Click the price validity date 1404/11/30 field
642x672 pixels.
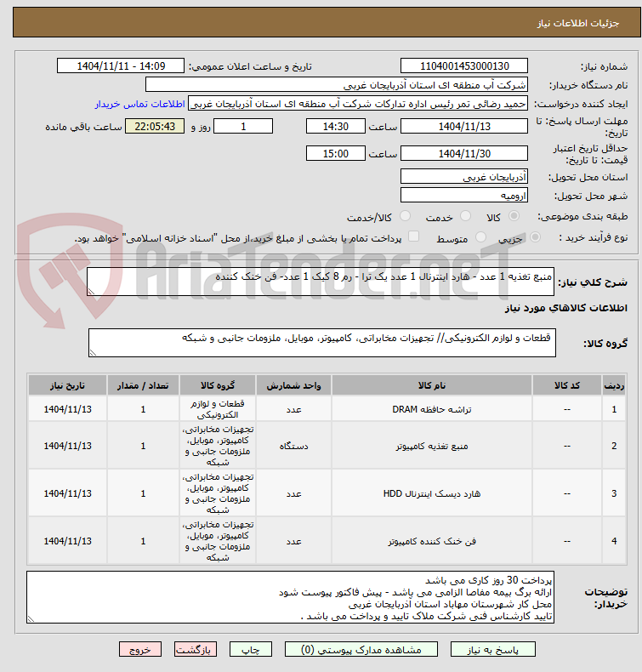tap(464, 153)
